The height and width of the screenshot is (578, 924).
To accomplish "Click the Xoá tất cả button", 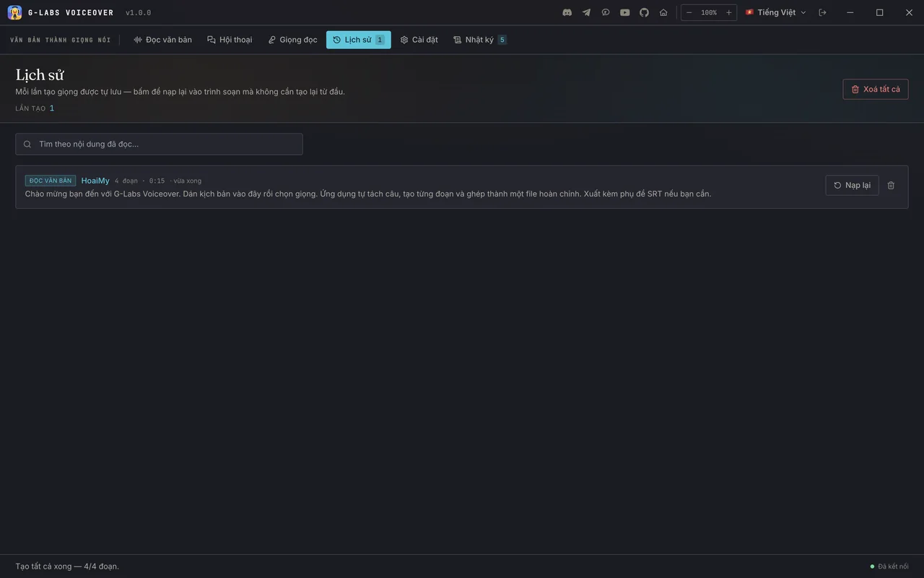I will coord(875,89).
